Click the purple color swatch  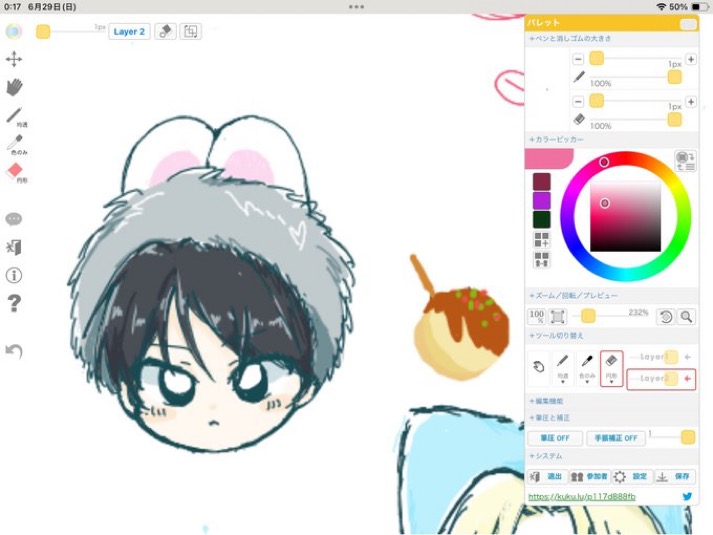[542, 200]
